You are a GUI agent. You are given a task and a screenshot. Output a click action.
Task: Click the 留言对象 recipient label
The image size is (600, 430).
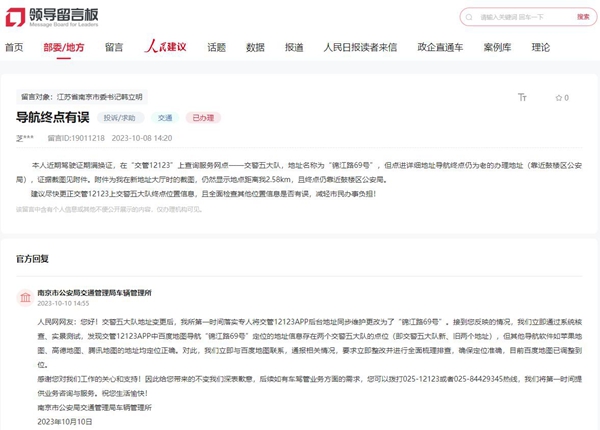[x=82, y=97]
